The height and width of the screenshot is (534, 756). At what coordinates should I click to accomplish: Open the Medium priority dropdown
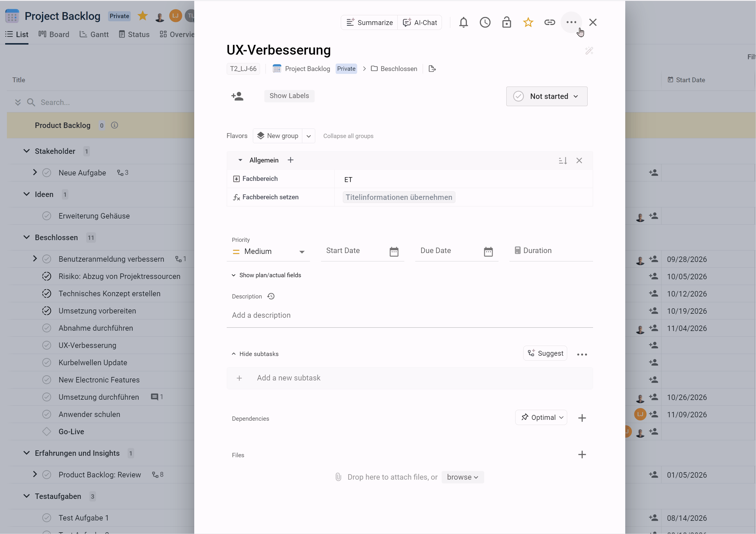[268, 252]
